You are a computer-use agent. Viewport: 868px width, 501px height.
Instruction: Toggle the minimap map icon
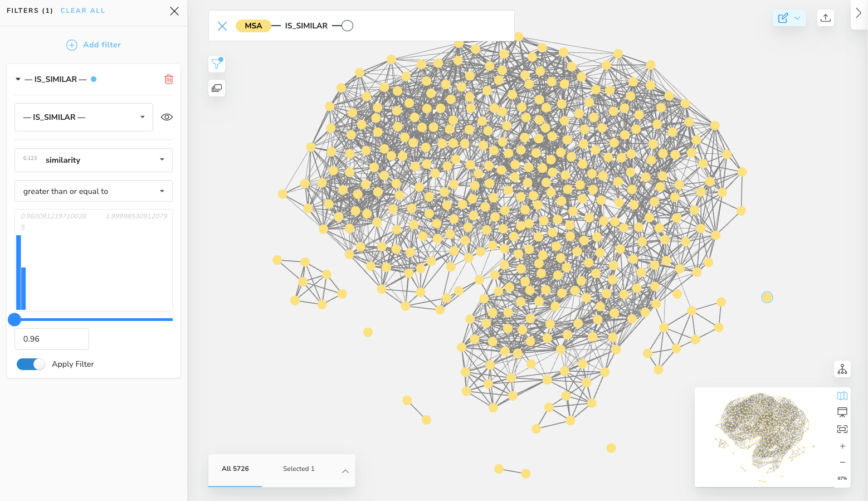842,396
